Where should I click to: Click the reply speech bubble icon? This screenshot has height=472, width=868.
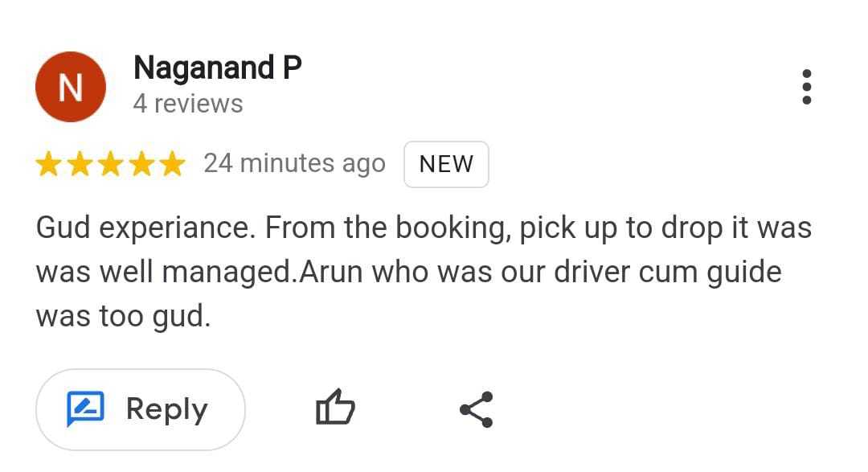tap(84, 408)
